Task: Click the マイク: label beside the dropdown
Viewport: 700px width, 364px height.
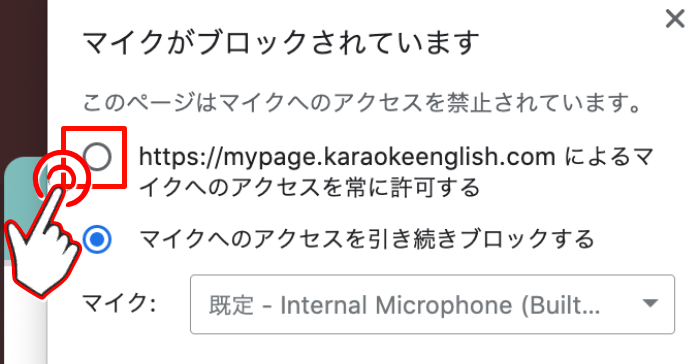Action: click(x=119, y=305)
